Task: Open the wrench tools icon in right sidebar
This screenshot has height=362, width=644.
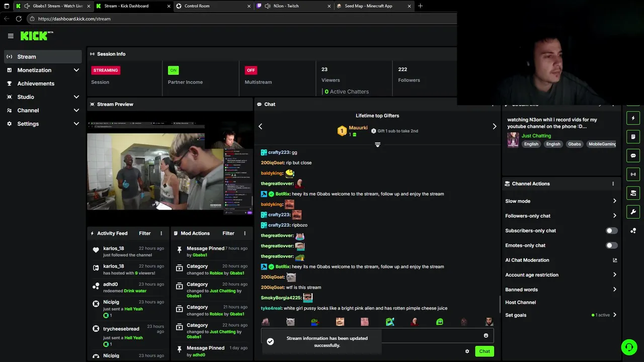Action: [633, 212]
